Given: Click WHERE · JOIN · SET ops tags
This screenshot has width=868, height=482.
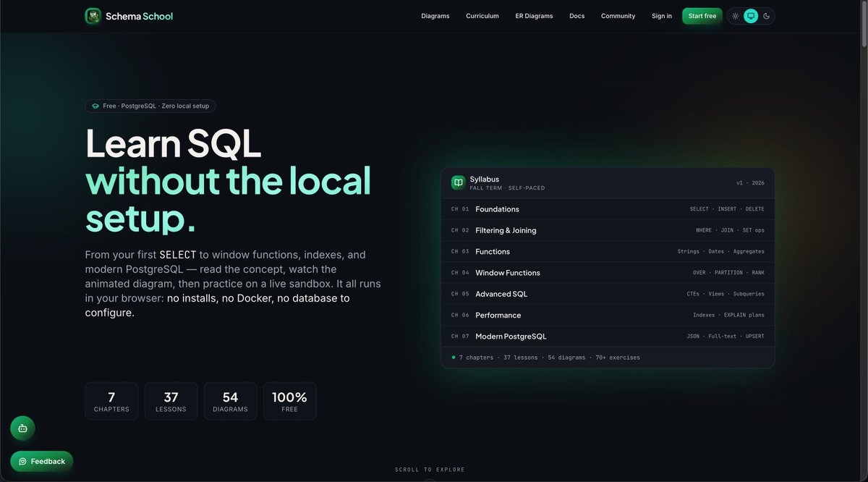Looking at the screenshot, I should tap(730, 230).
